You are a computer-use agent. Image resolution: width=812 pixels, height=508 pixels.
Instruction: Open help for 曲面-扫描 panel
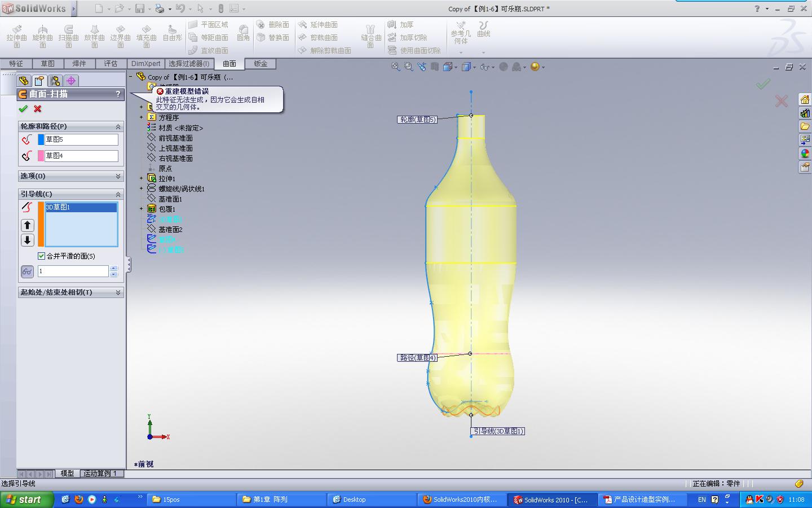(x=118, y=94)
